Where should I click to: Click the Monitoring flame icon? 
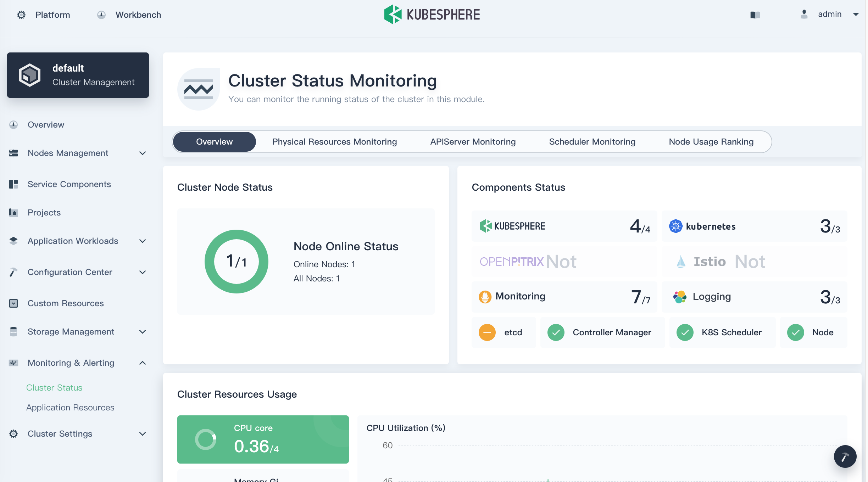click(485, 297)
